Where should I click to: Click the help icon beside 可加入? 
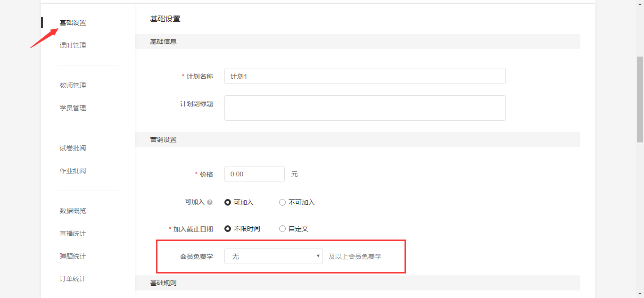click(210, 202)
